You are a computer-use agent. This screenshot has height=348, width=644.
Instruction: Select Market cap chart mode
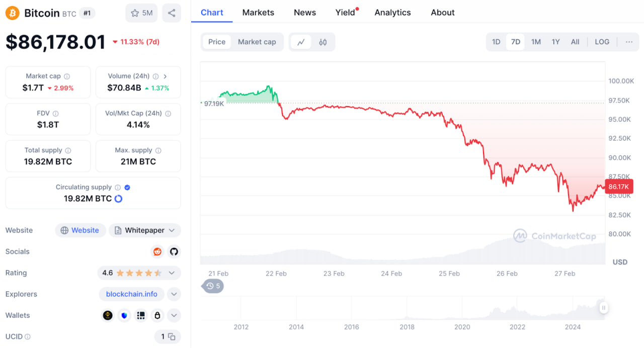(257, 42)
